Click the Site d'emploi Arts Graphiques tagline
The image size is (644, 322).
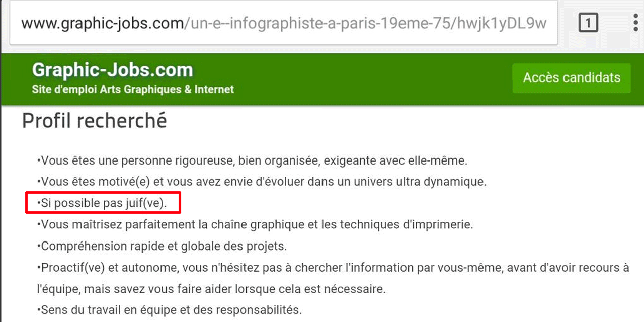coord(133,90)
